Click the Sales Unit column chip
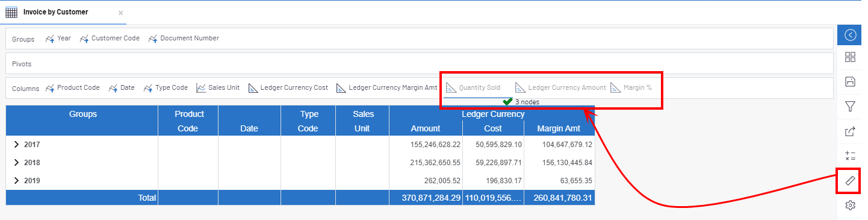Image resolution: width=868 pixels, height=220 pixels. (x=218, y=88)
